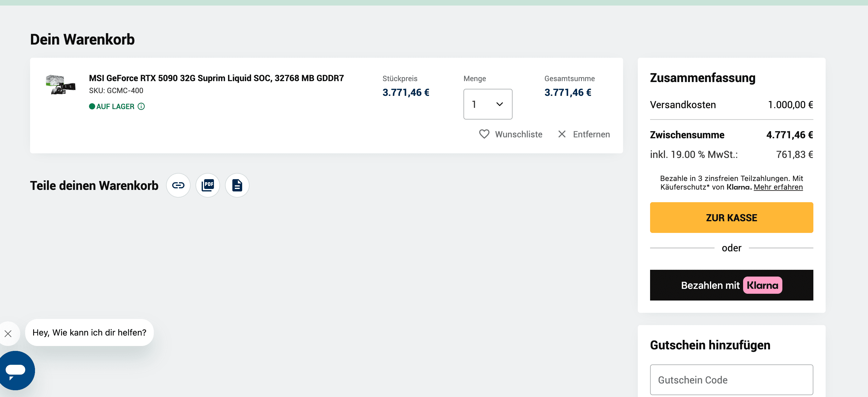Click the AUF LAGER stock status label

click(115, 107)
